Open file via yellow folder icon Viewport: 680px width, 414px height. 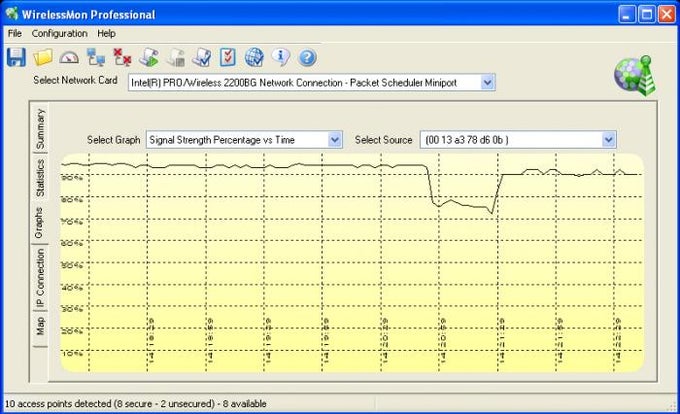tap(42, 57)
